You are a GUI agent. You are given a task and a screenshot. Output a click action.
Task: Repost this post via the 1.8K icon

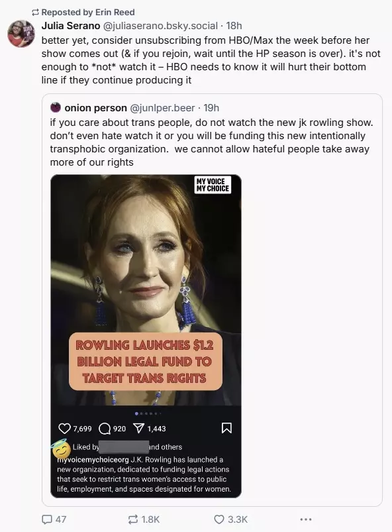pyautogui.click(x=132, y=519)
